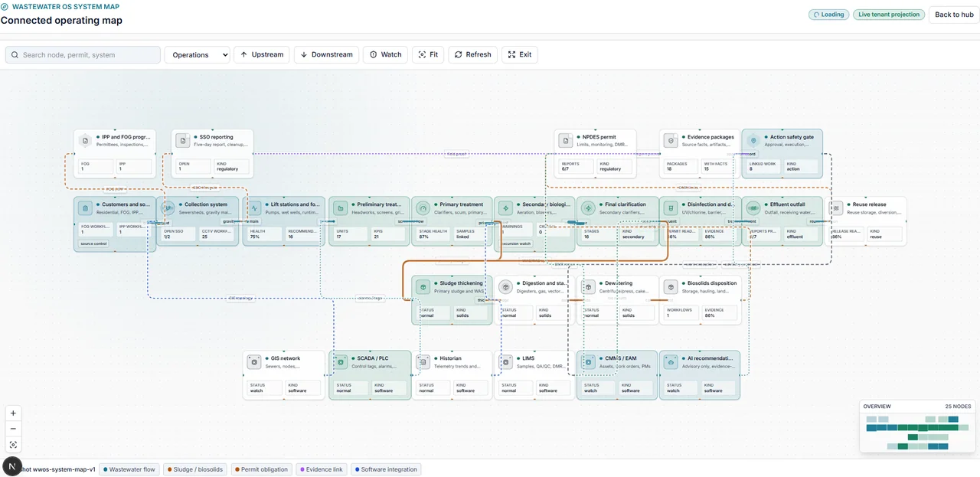Select the KPIS 21 cell
980x477 pixels.
pyautogui.click(x=388, y=234)
